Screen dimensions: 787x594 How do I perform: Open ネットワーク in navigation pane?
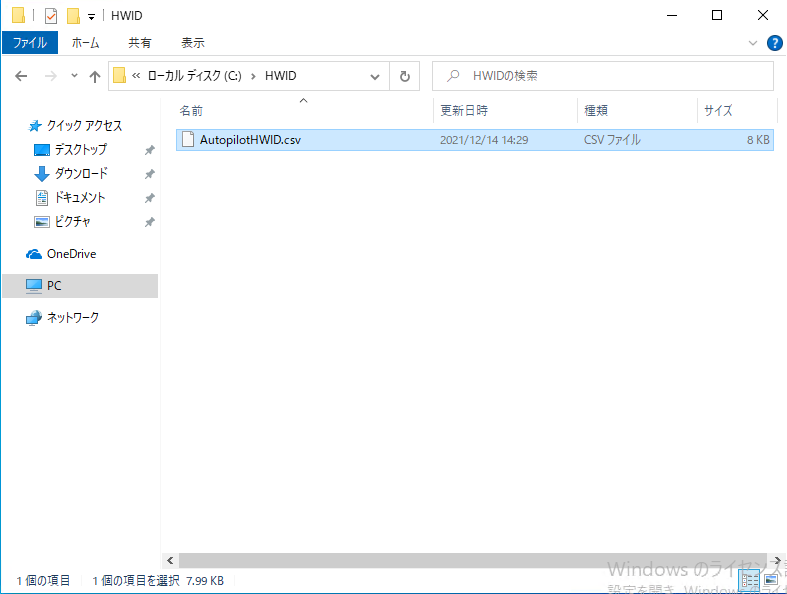click(x=73, y=317)
